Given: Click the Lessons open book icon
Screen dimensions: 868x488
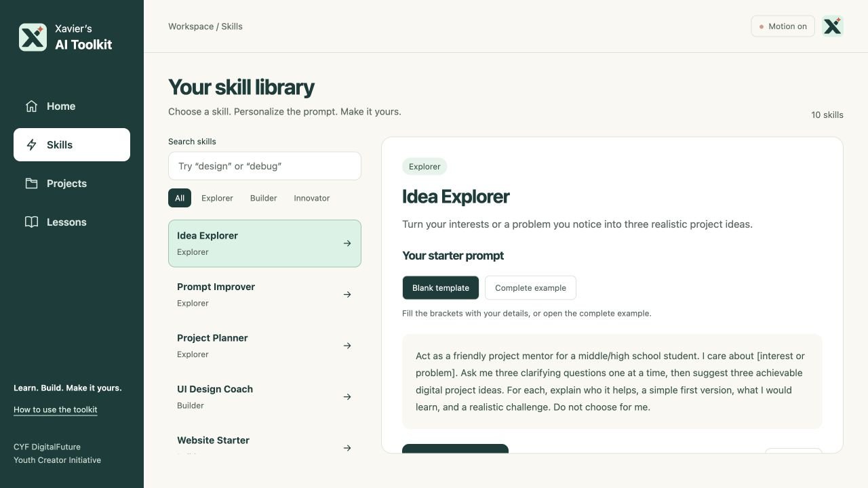Looking at the screenshot, I should coord(31,222).
